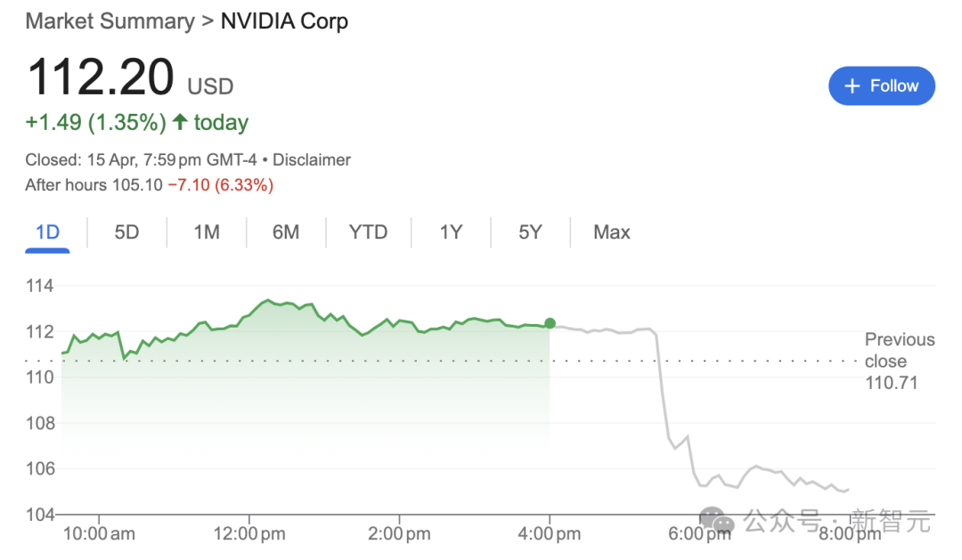Click the NVIDIA Corp title text
Viewport: 962px width, 560px height.
click(284, 21)
